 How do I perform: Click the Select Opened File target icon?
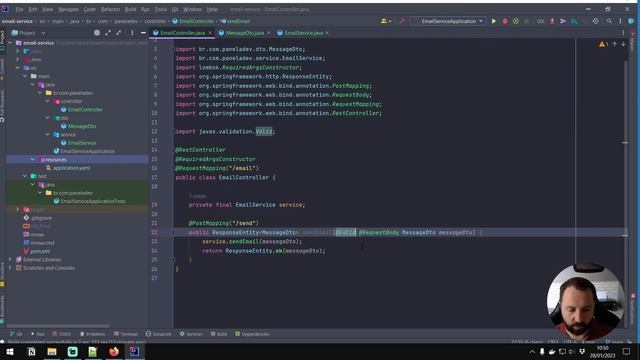pos(97,33)
